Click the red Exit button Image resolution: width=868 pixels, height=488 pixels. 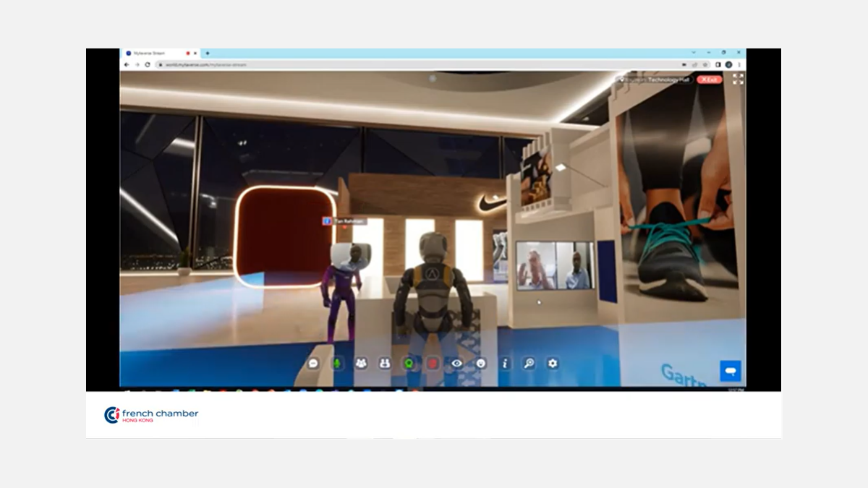tap(709, 80)
